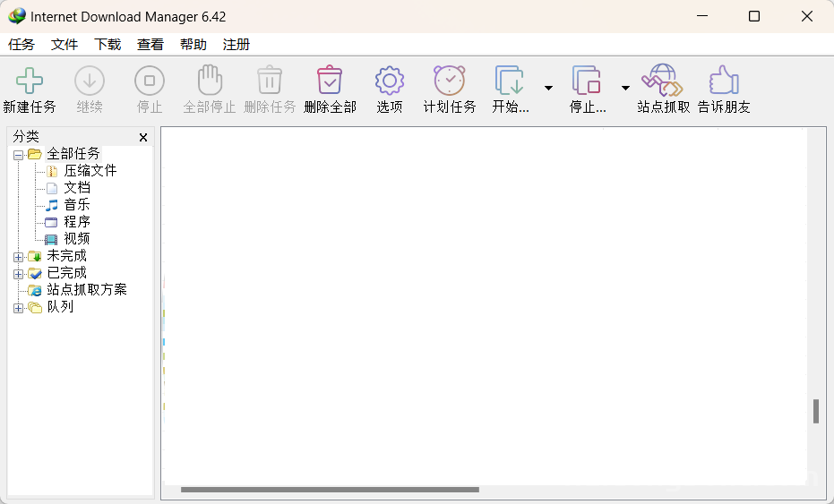The width and height of the screenshot is (834, 504).
Task: Select 音乐 category label
Action: click(x=77, y=205)
